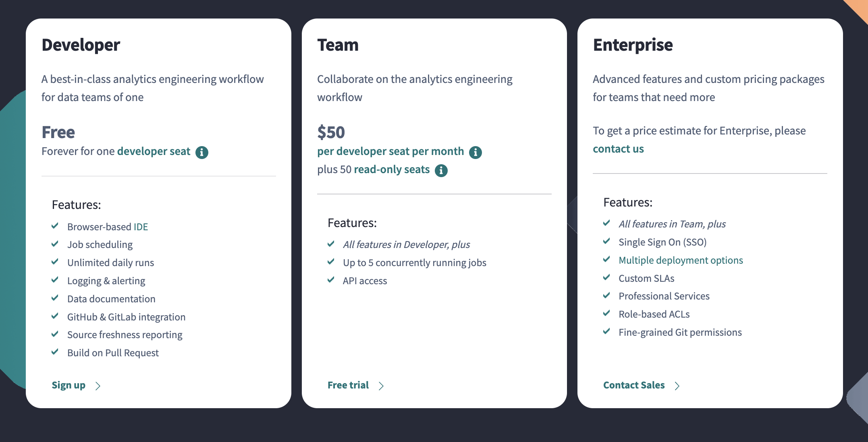Screen dimensions: 868x442
Task: Click info icon next to per developer seat per month
Action: coord(476,152)
